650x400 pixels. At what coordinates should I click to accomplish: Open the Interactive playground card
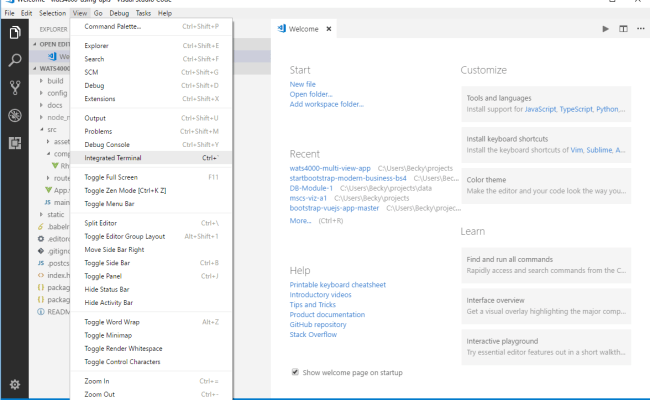(x=546, y=347)
